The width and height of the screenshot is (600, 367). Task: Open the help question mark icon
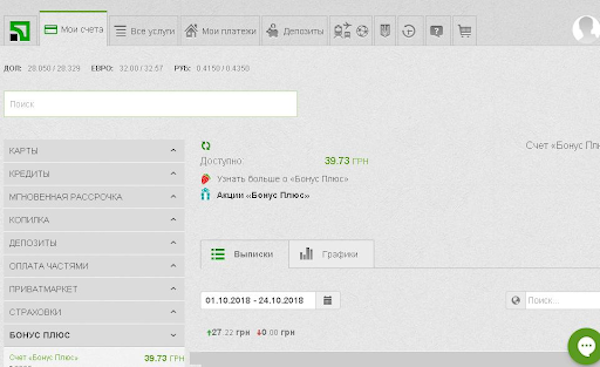point(436,31)
